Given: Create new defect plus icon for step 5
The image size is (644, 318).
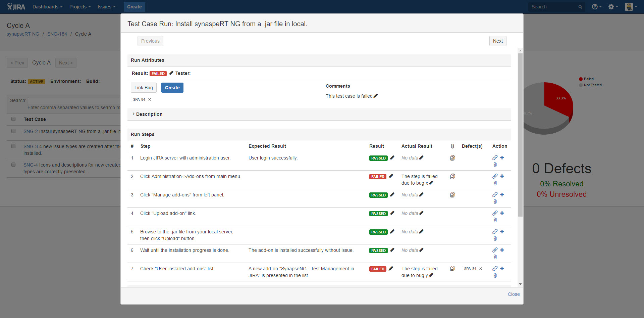Looking at the screenshot, I should 502,231.
